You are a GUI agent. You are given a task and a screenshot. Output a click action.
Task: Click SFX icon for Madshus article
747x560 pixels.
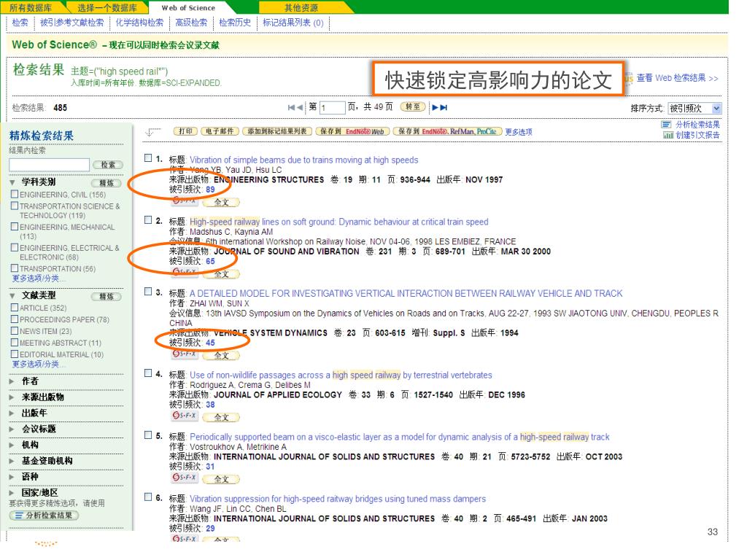tap(185, 273)
